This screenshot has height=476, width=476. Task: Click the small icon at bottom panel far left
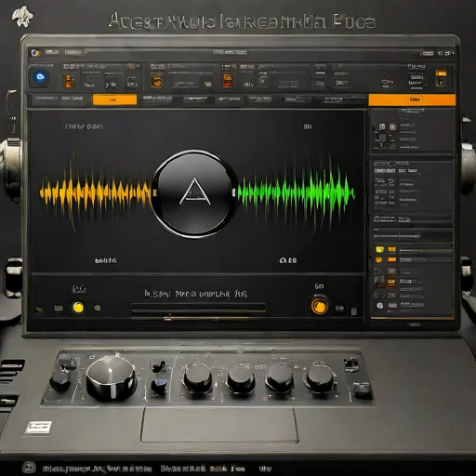tap(39, 311)
